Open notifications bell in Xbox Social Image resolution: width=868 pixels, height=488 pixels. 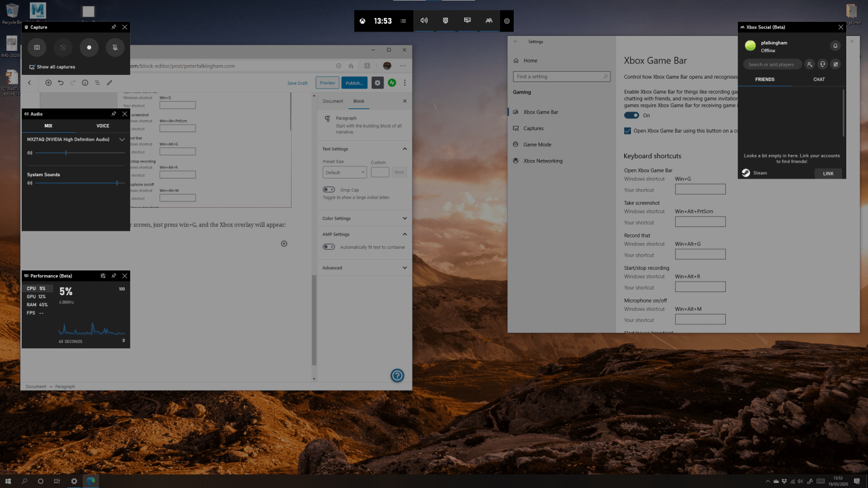(x=835, y=46)
